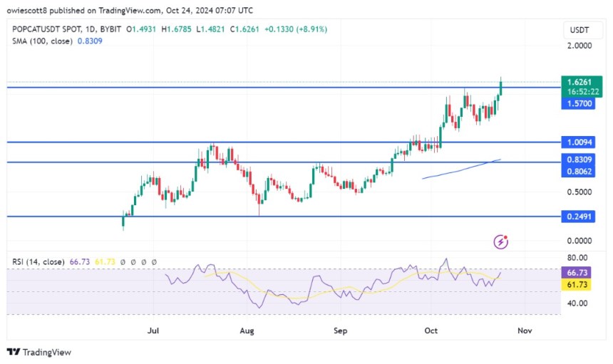Click the TradingView text watermark
Screen dimensions: 613x364
47,353
